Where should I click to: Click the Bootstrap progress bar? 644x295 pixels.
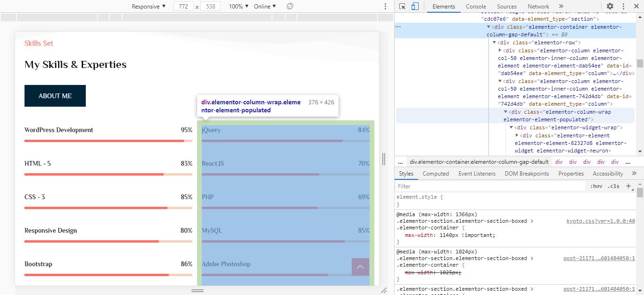(x=108, y=275)
